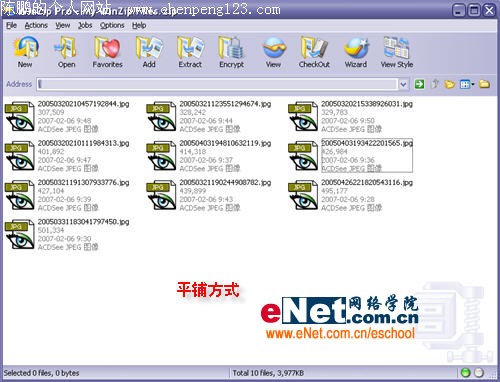This screenshot has height=382, width=500.
Task: Click the grey status light icon
Action: [x=479, y=373]
